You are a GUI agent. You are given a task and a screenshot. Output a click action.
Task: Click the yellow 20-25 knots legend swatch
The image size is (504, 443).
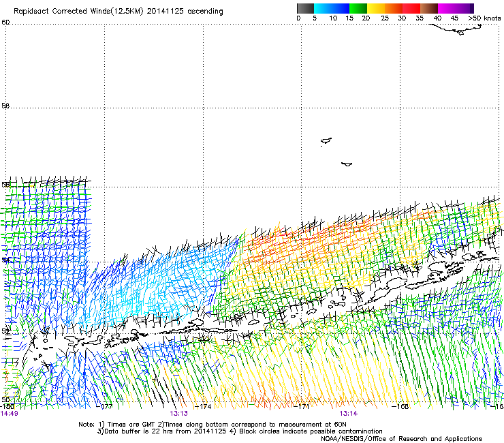[376, 8]
